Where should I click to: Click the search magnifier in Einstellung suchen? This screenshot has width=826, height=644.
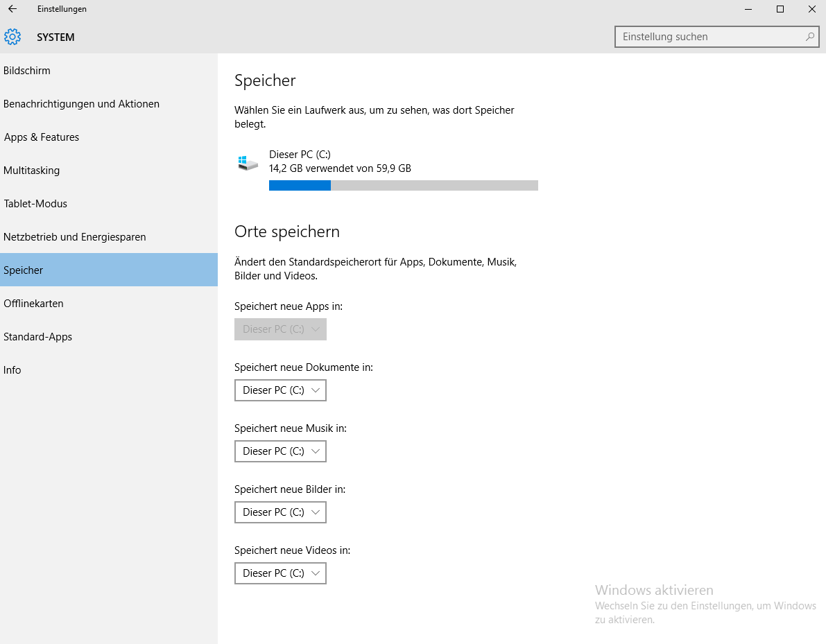810,36
